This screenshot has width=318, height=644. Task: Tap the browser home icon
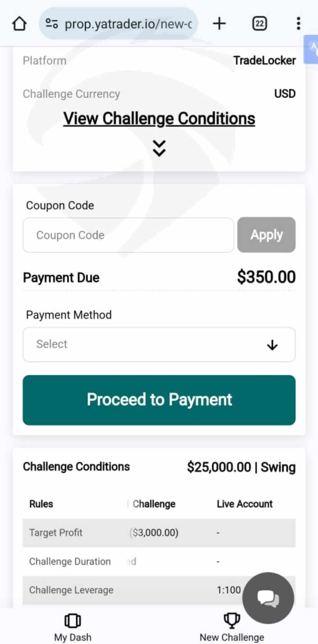[19, 23]
